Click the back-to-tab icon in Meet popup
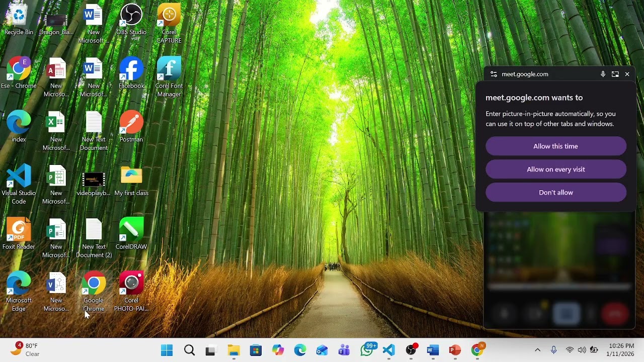The height and width of the screenshot is (362, 644). (x=615, y=74)
